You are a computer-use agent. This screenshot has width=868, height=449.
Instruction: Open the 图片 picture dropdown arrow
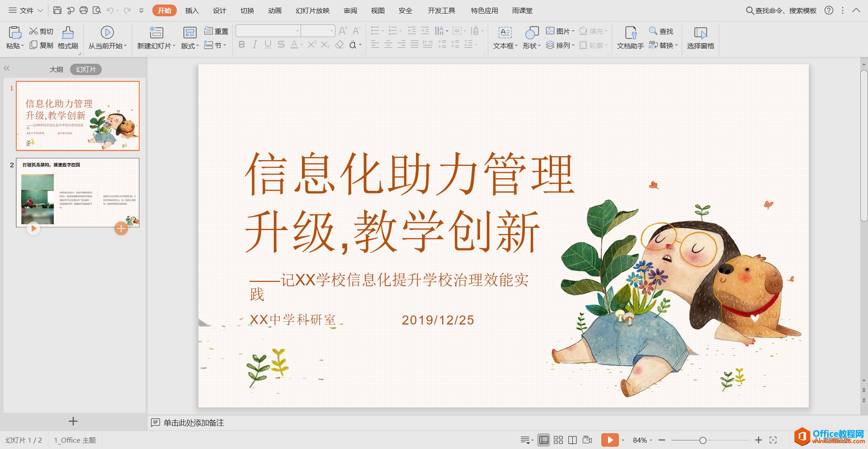pyautogui.click(x=573, y=31)
